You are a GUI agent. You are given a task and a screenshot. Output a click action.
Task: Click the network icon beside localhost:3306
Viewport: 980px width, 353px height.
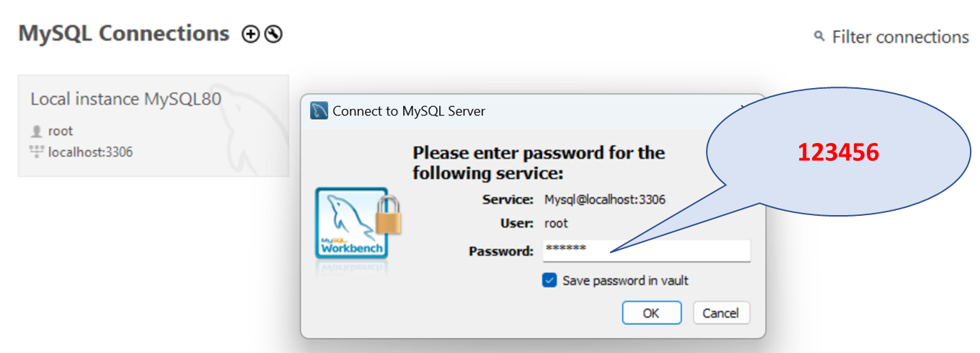[x=37, y=152]
